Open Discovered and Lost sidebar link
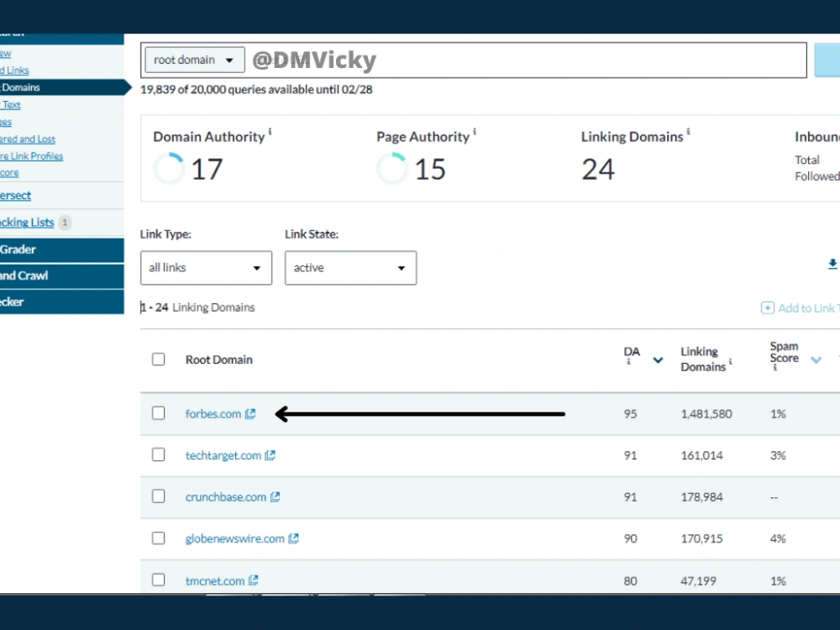This screenshot has width=840, height=630. click(x=28, y=139)
